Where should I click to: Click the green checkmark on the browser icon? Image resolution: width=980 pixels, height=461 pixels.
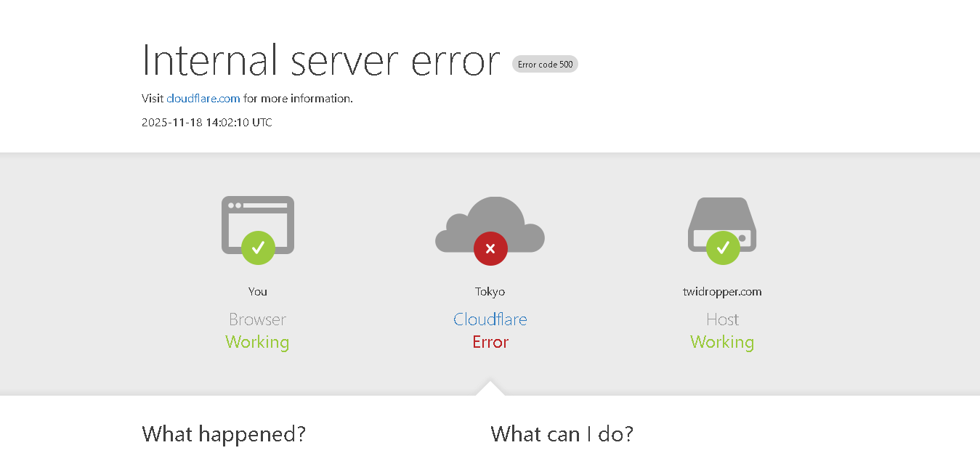coord(258,248)
